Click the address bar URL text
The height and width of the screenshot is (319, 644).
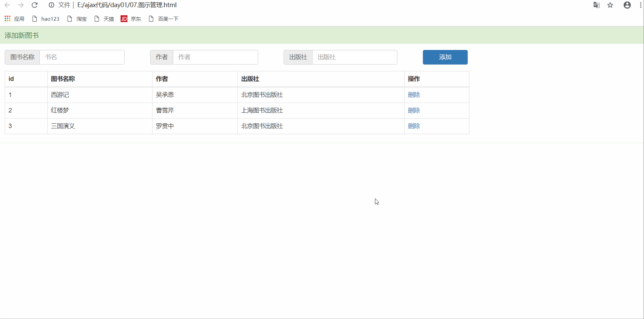point(127,5)
